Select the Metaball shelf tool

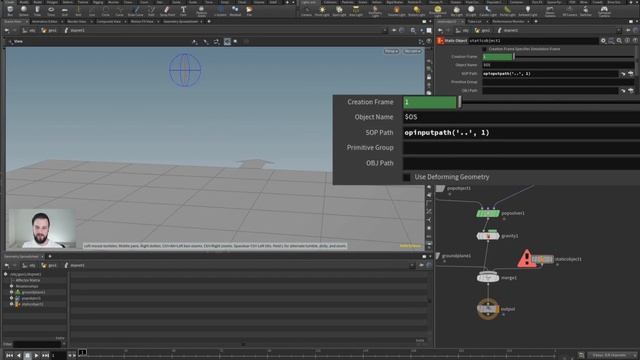235,11
